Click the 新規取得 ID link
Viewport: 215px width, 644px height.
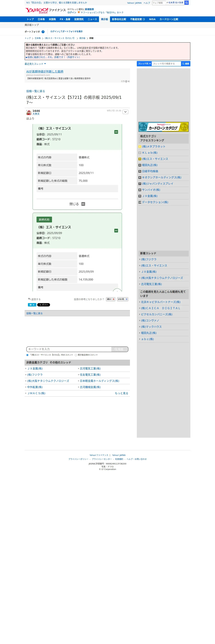coord(89,9)
